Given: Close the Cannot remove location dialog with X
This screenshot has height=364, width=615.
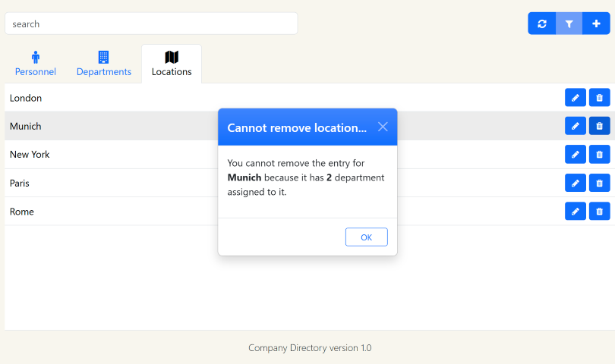Looking at the screenshot, I should pyautogui.click(x=383, y=127).
